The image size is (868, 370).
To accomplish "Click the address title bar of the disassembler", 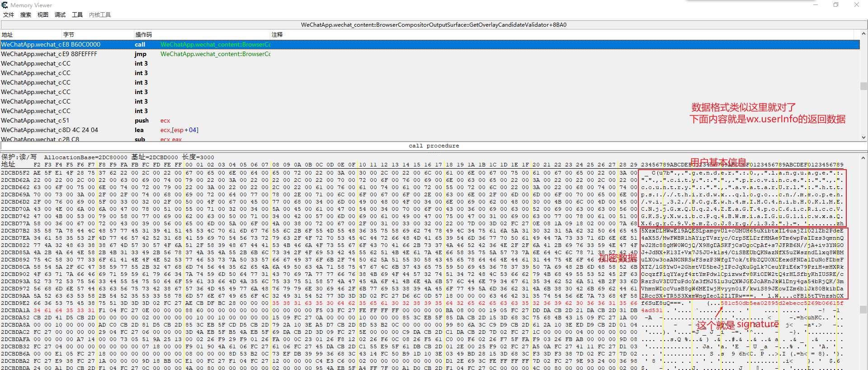I will click(x=434, y=25).
